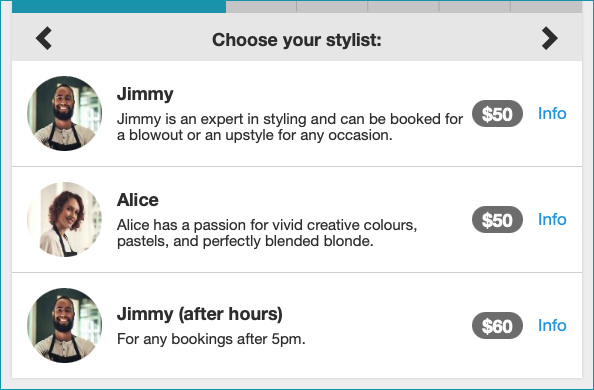This screenshot has width=594, height=390.
Task: Click the last grey progress step segment
Action: 546,7
